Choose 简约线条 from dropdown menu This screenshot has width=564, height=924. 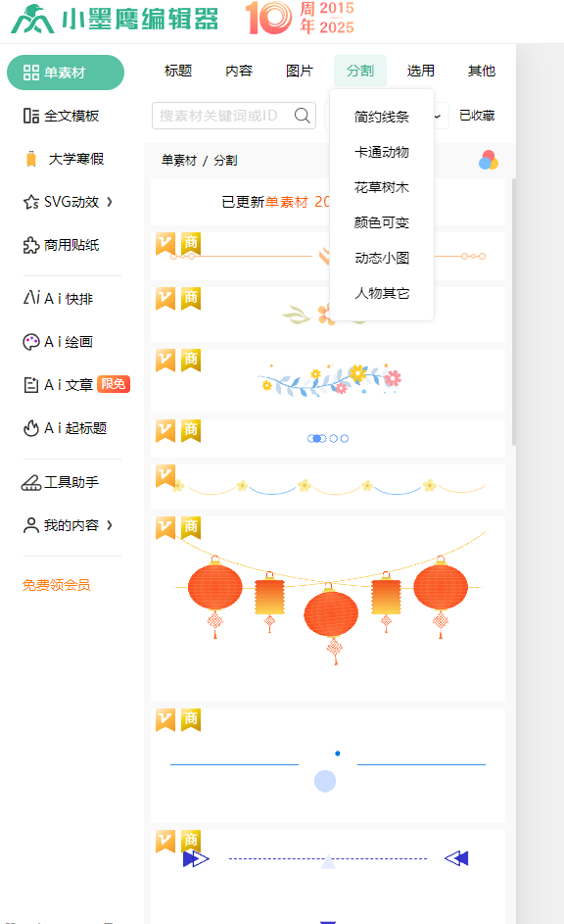[382, 117]
